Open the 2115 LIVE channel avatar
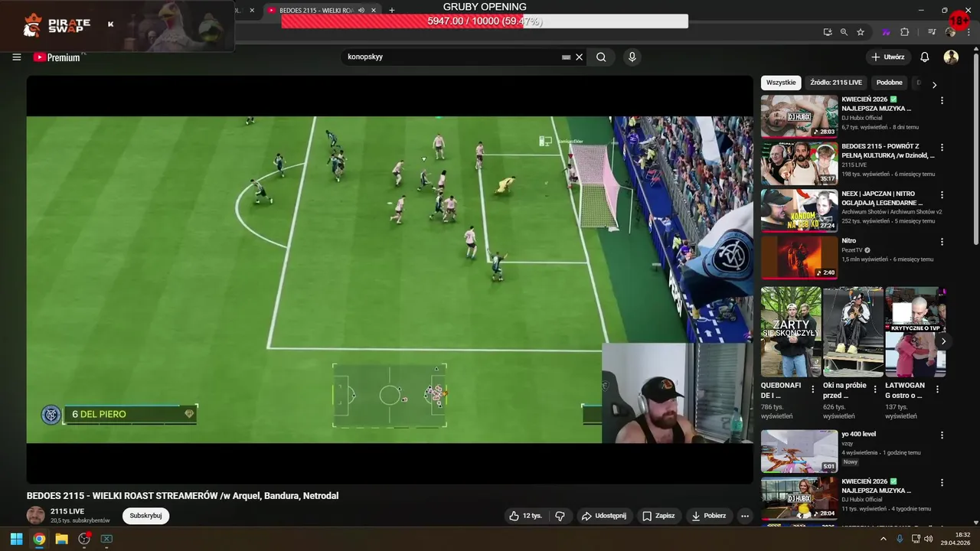Image resolution: width=980 pixels, height=551 pixels. point(36,515)
